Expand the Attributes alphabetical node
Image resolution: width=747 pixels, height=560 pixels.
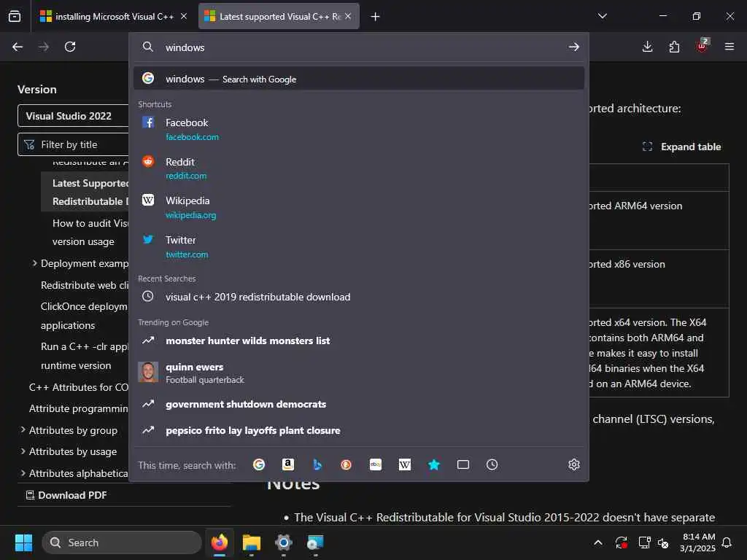(x=23, y=472)
